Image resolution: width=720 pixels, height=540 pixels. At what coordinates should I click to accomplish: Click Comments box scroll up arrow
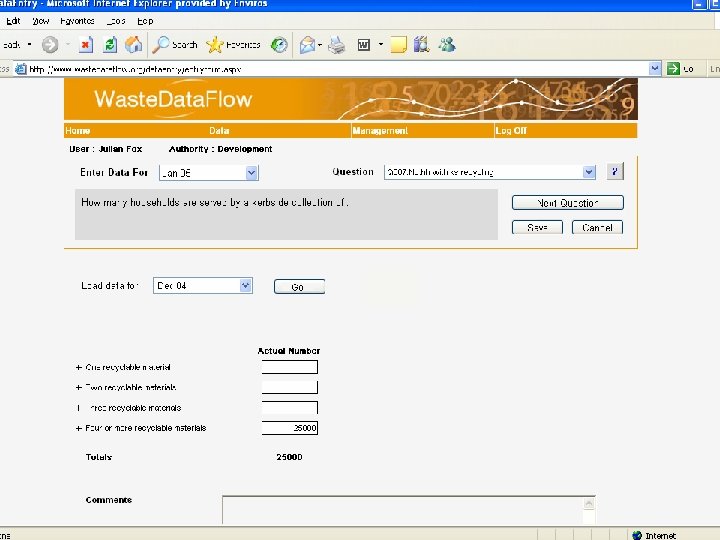[588, 504]
